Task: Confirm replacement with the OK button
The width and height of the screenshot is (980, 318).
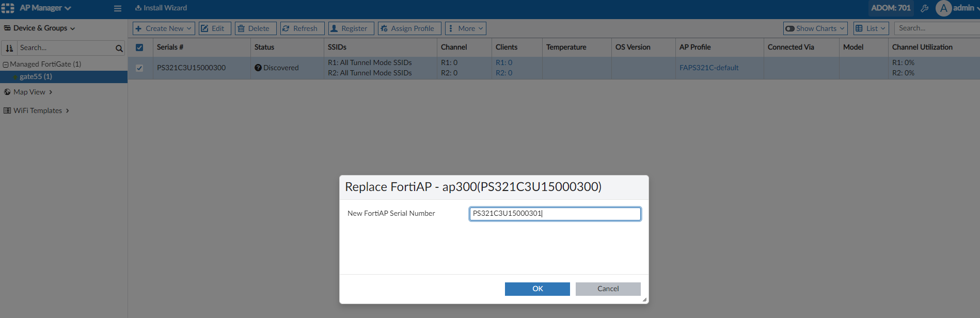Action: tap(538, 289)
